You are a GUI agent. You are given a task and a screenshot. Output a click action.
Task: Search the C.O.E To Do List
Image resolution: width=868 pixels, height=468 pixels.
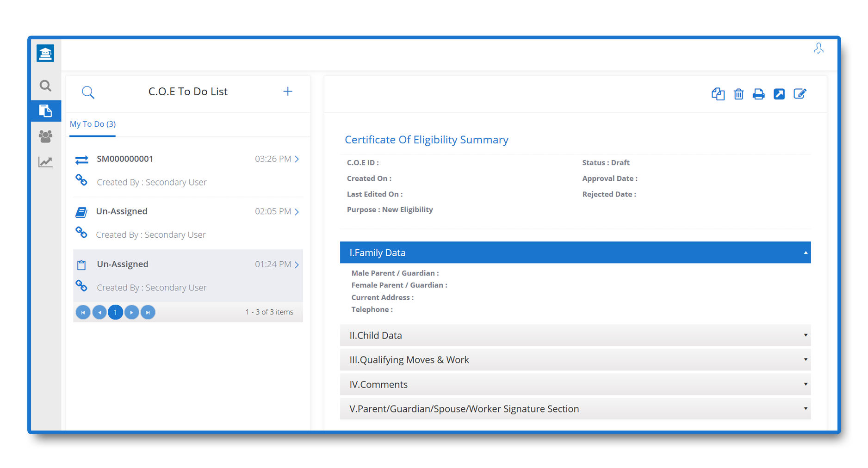tap(88, 92)
